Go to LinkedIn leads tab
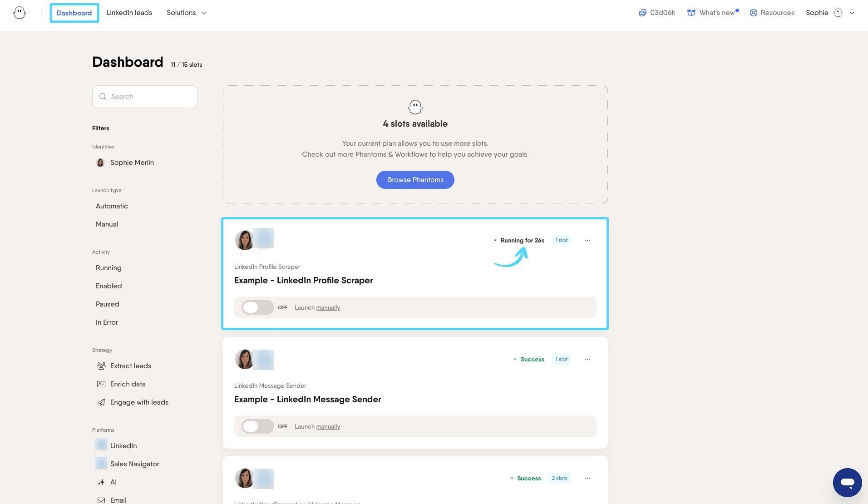868x504 pixels. tap(129, 13)
